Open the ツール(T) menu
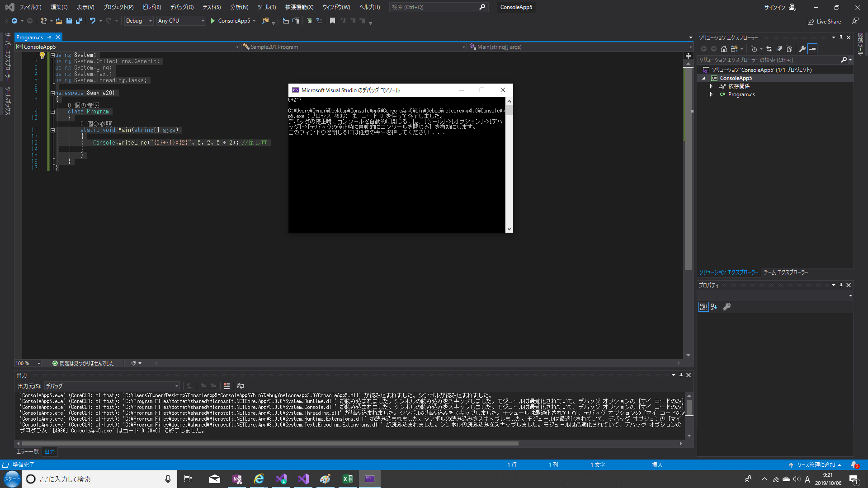The width and height of the screenshot is (868, 488). pos(267,7)
